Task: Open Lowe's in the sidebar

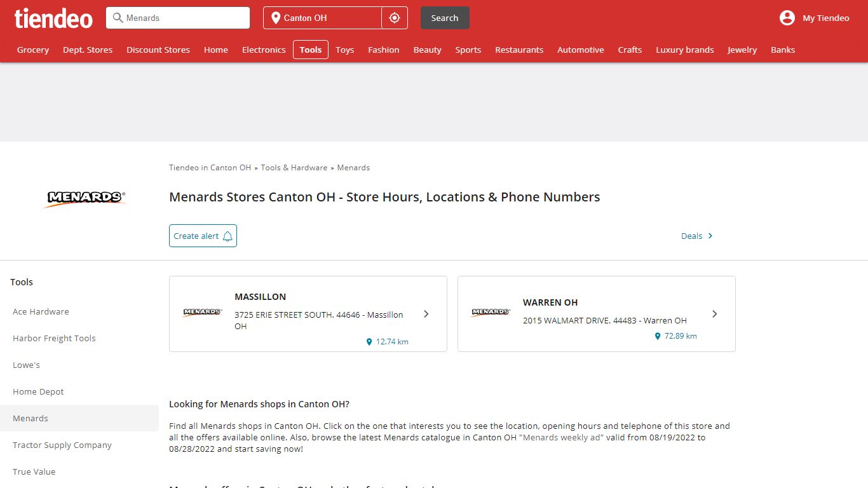Action: [x=26, y=365]
